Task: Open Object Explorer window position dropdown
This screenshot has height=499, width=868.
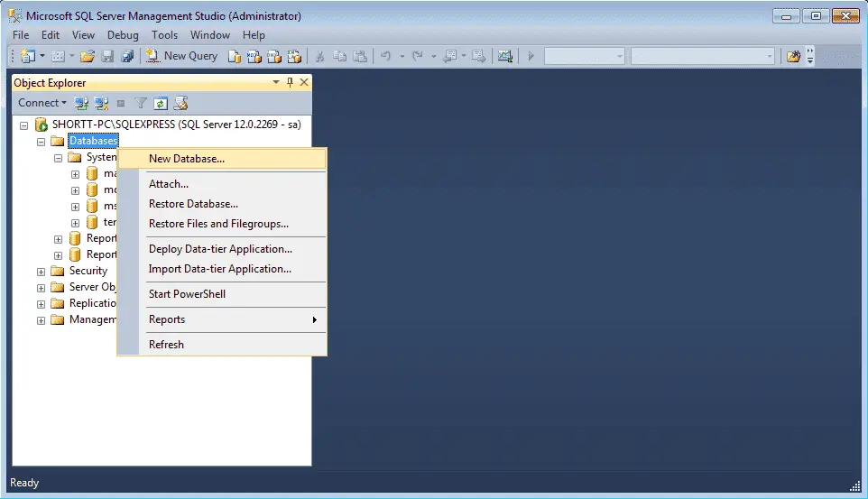Action: [x=276, y=82]
